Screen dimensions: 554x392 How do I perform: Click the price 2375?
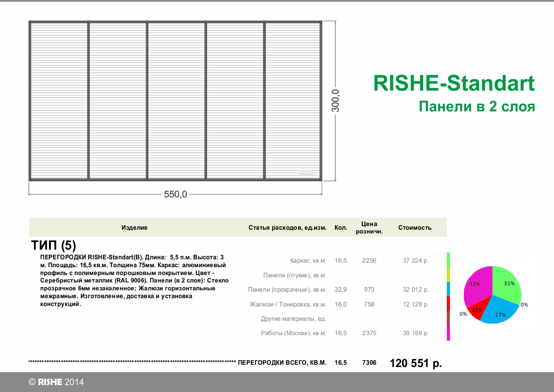pyautogui.click(x=369, y=333)
